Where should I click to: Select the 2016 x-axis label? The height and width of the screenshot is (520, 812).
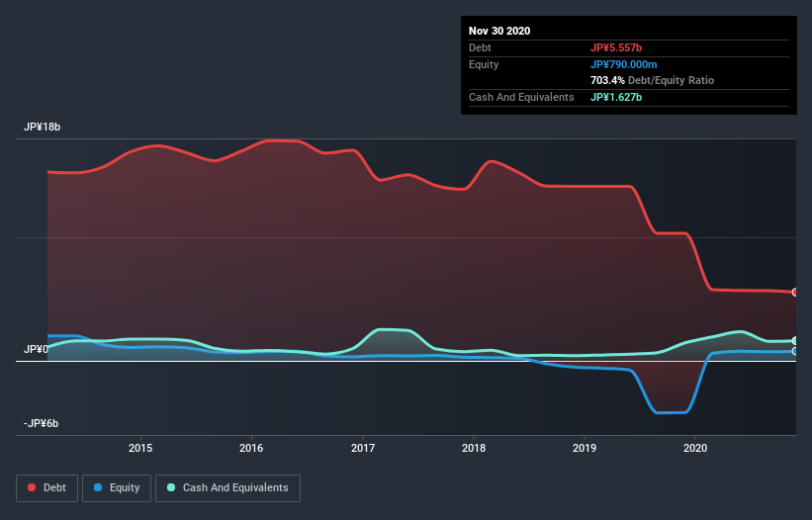(251, 448)
